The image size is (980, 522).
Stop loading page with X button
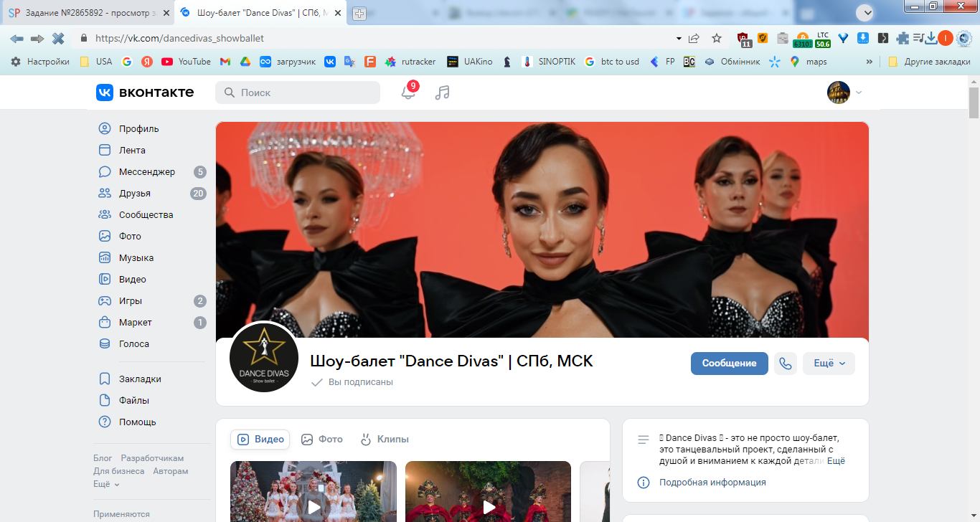pos(57,39)
